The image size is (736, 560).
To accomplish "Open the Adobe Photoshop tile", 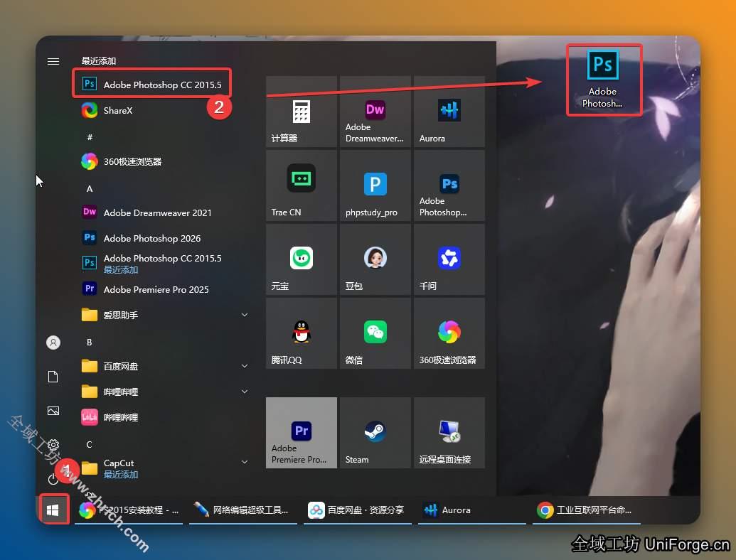I will click(x=449, y=185).
